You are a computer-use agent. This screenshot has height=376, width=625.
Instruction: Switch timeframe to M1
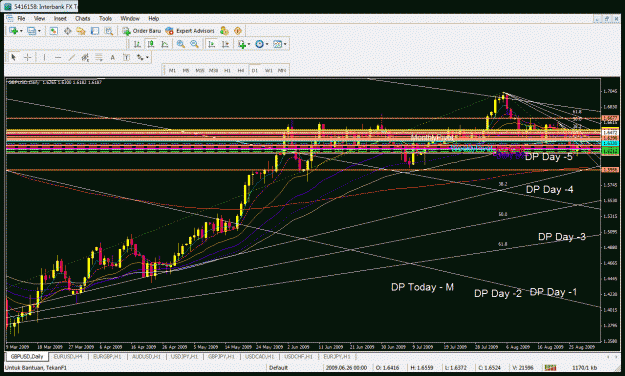172,71
